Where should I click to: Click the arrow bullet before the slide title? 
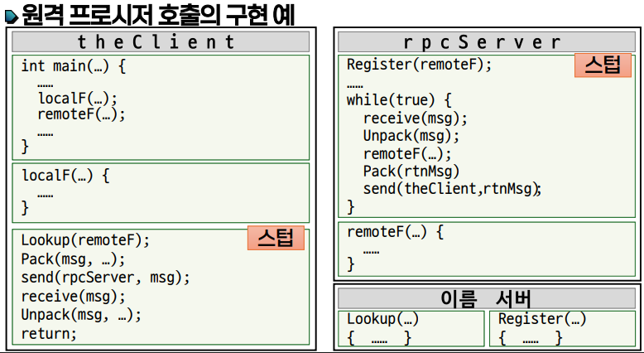(x=12, y=16)
